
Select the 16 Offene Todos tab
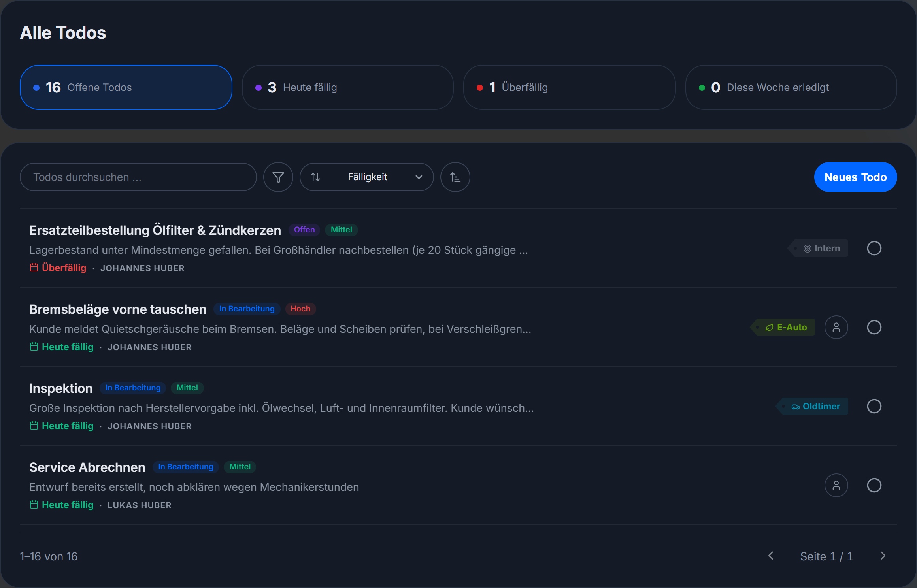126,87
